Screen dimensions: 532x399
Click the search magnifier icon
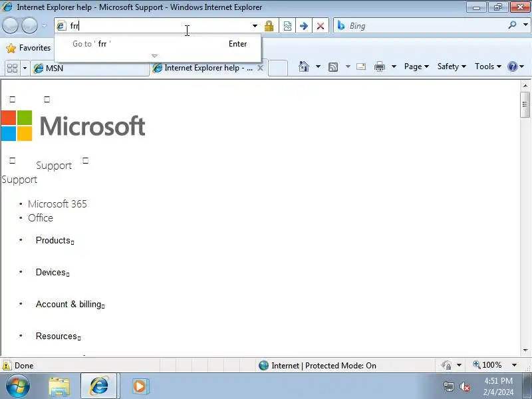(x=512, y=25)
